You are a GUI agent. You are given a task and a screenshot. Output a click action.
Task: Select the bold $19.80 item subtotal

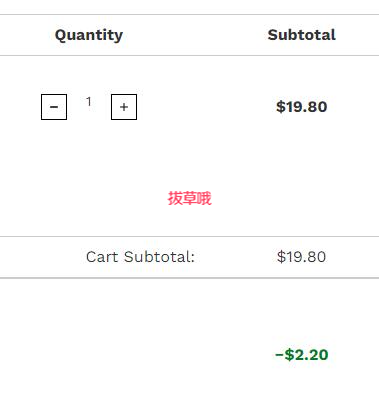click(302, 107)
